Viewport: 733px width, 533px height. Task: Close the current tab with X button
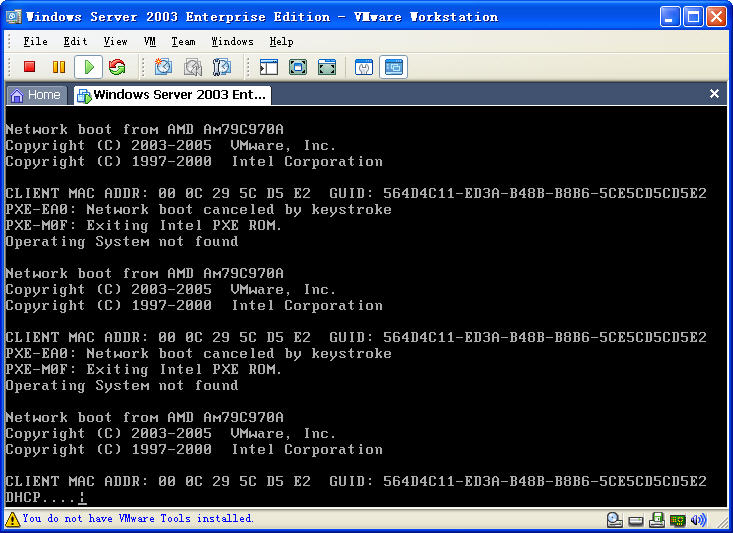[714, 94]
